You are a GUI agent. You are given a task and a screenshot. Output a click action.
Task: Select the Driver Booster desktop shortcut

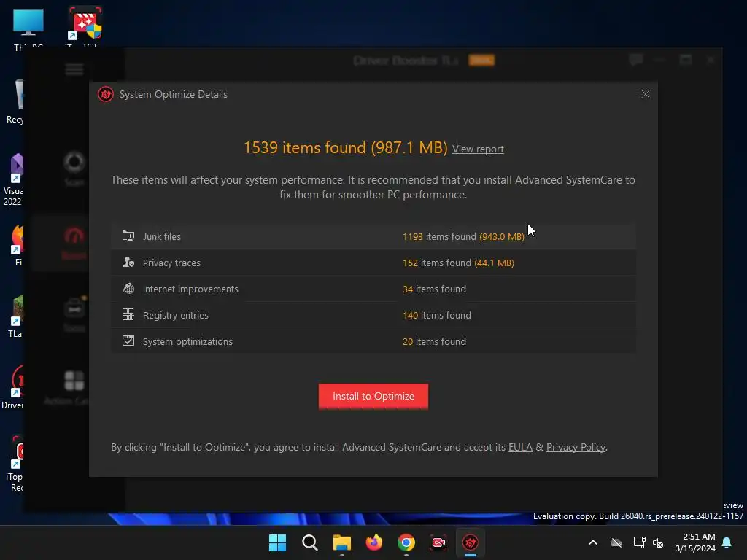click(x=13, y=386)
